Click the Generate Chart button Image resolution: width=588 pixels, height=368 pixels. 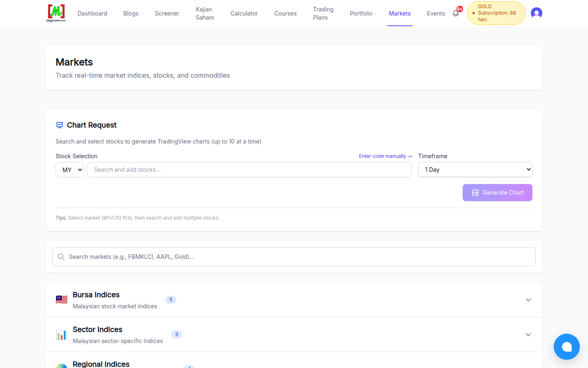(497, 193)
